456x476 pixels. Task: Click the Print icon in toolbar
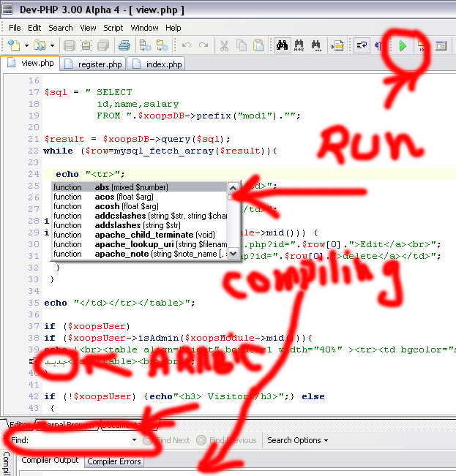124,46
